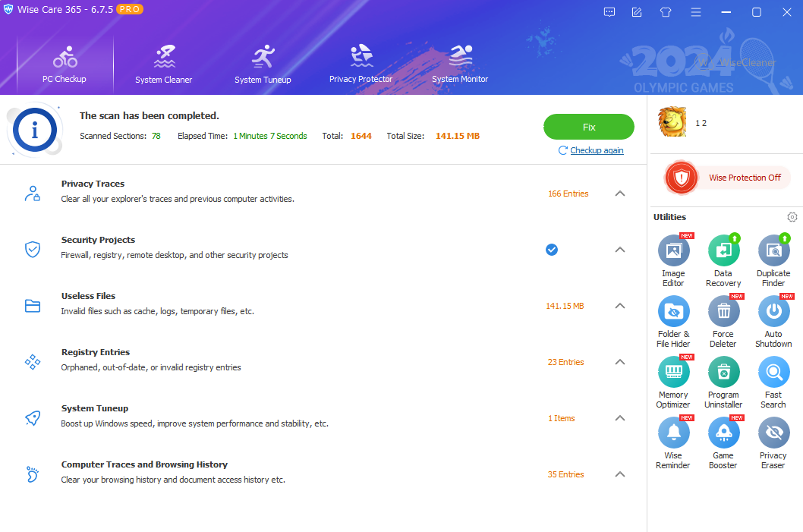Screen dimensions: 803x532
Task: Click the 166 Entries count
Action: [x=568, y=194]
